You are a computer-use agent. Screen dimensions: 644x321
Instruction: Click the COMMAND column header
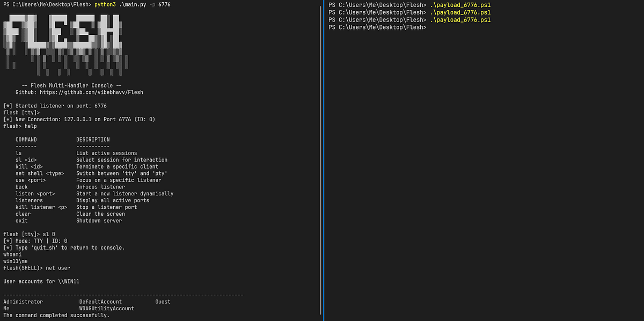[x=26, y=140]
